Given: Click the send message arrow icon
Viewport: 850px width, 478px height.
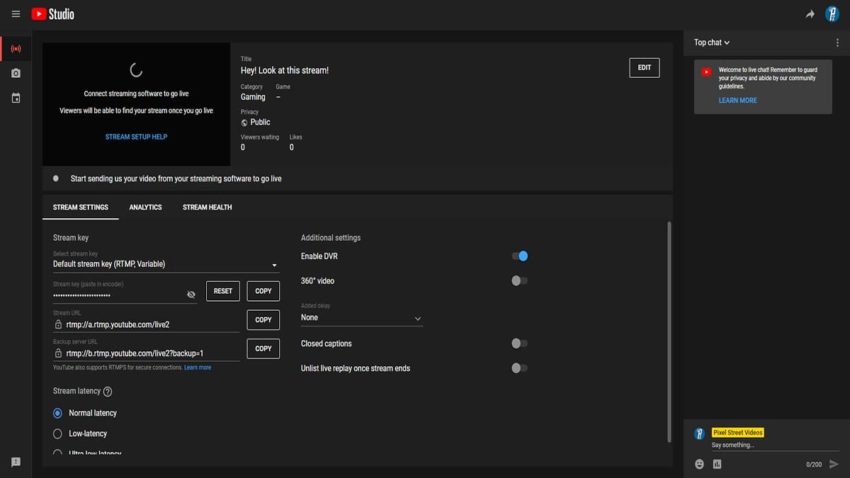Looking at the screenshot, I should coord(834,464).
